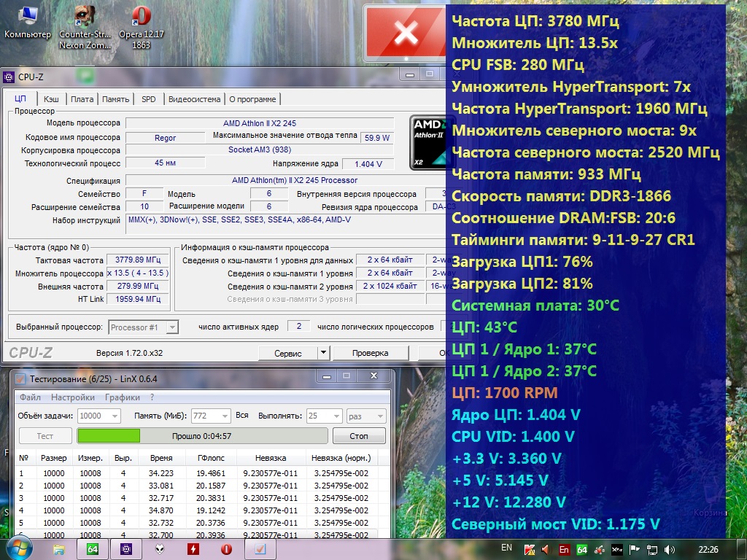Open the SPD tab in CPU-Z
Viewport: 747px width, 560px height.
click(x=149, y=99)
